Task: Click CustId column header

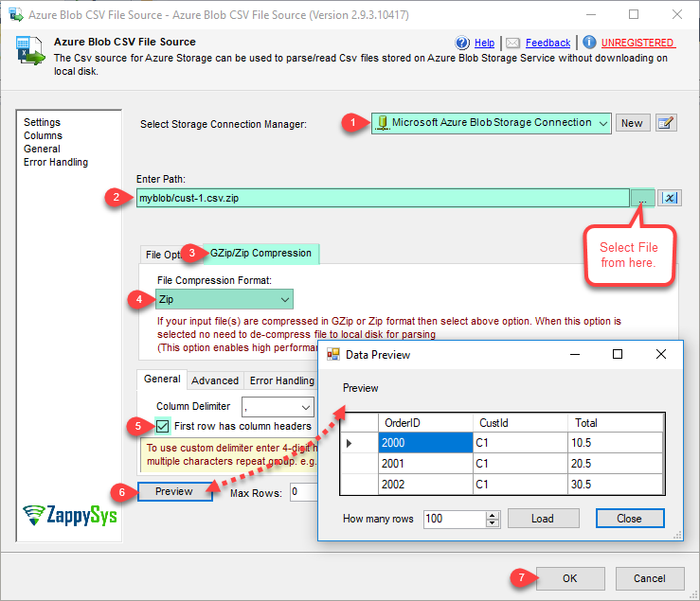Action: coord(521,422)
